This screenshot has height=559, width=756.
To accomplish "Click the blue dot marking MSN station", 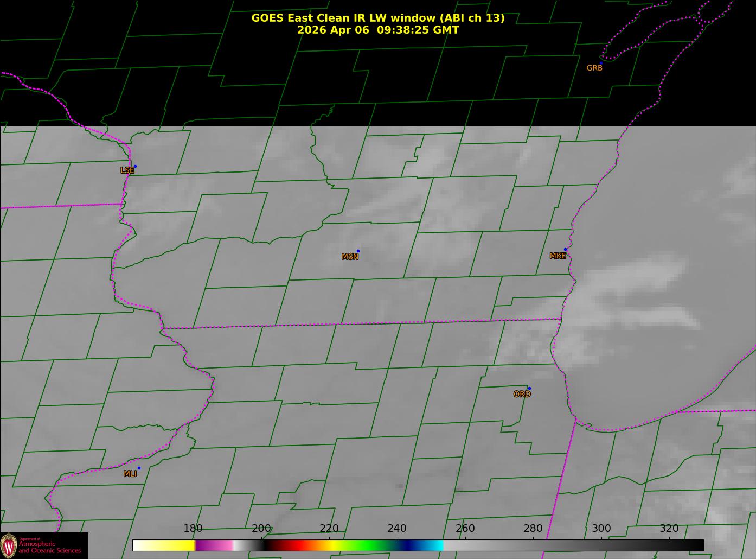I will [358, 251].
